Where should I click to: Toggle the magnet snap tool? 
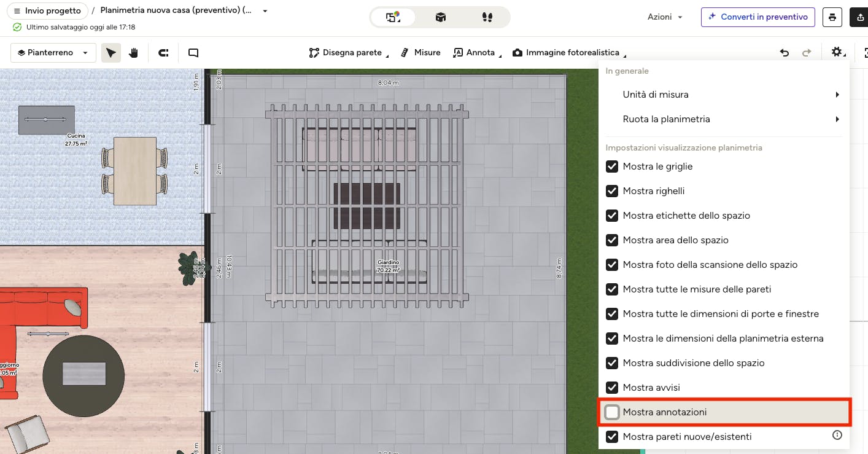click(163, 53)
